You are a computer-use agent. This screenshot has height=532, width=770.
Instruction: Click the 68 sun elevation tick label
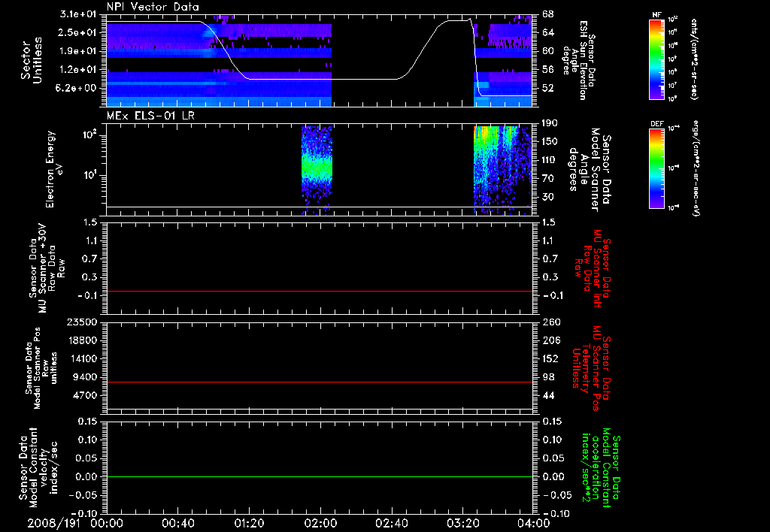pos(548,14)
